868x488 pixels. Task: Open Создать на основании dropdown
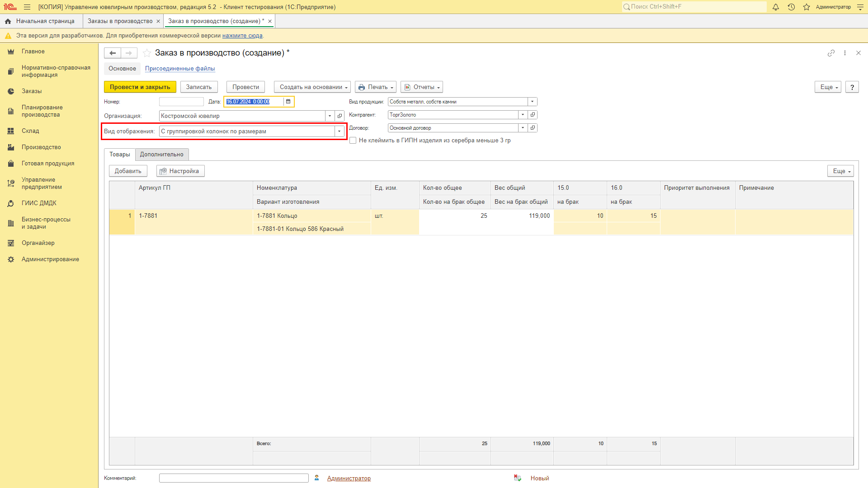[x=312, y=87]
